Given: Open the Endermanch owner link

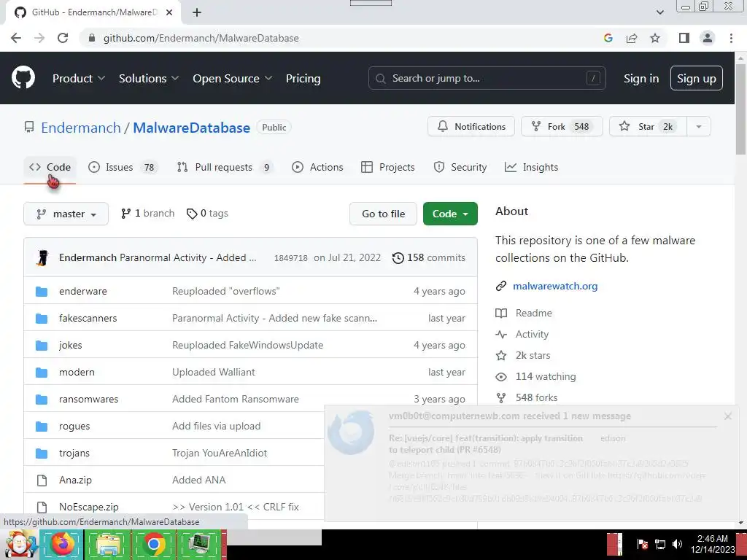Looking at the screenshot, I should point(81,128).
